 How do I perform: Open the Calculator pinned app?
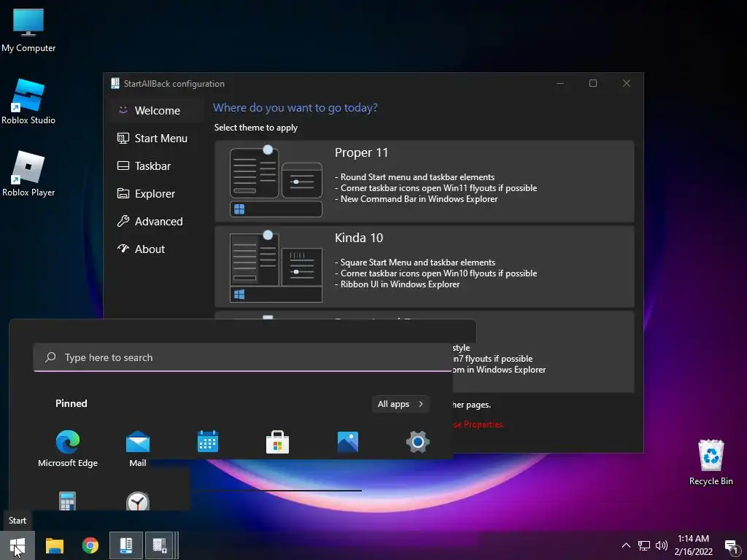67,500
